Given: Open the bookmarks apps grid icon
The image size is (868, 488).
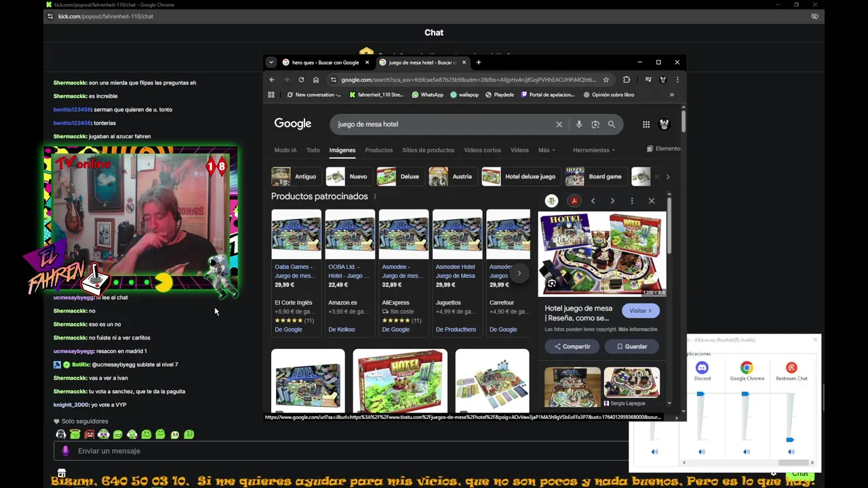Looking at the screenshot, I should pyautogui.click(x=272, y=95).
